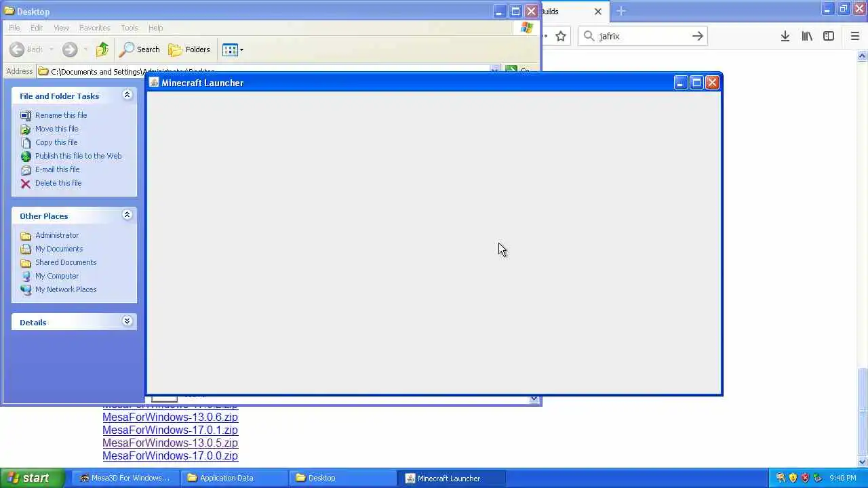Open the Firefox hamburger menu
Screen dimensions: 868x488
(x=854, y=36)
